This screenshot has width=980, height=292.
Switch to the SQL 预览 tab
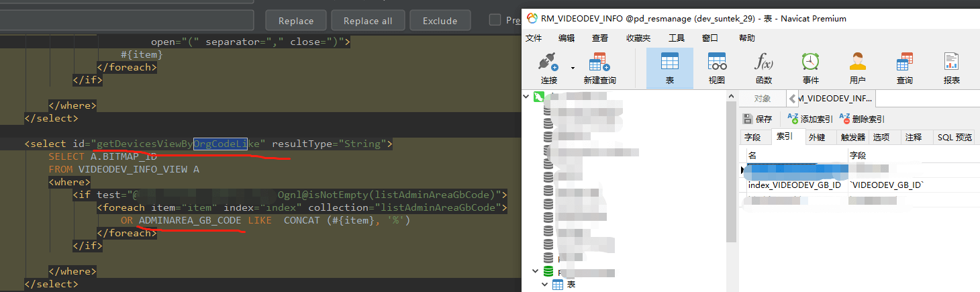click(954, 137)
